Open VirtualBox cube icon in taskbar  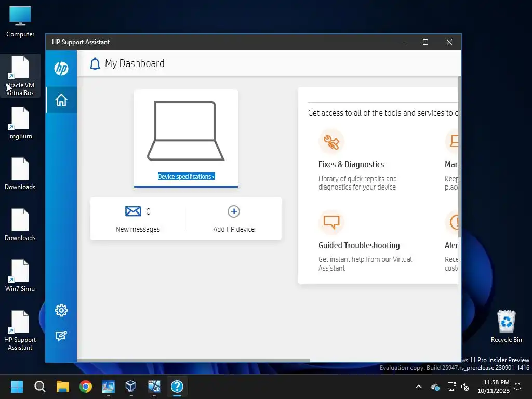point(131,387)
